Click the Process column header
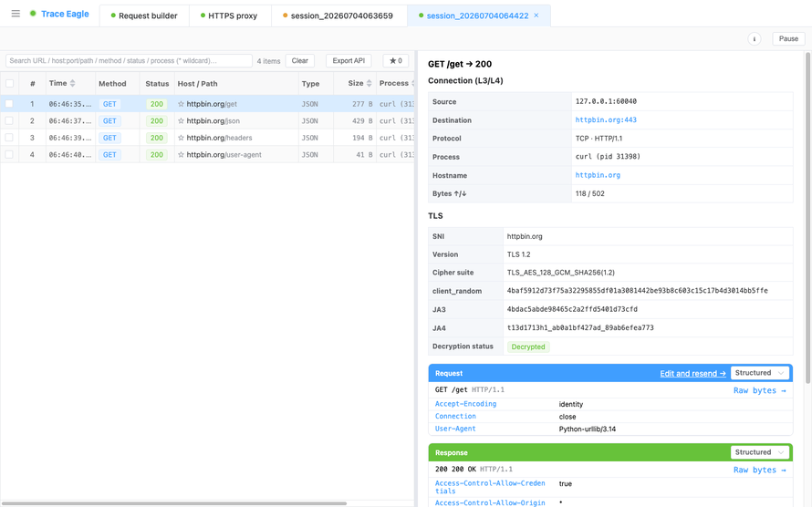The width and height of the screenshot is (812, 507). click(x=394, y=83)
